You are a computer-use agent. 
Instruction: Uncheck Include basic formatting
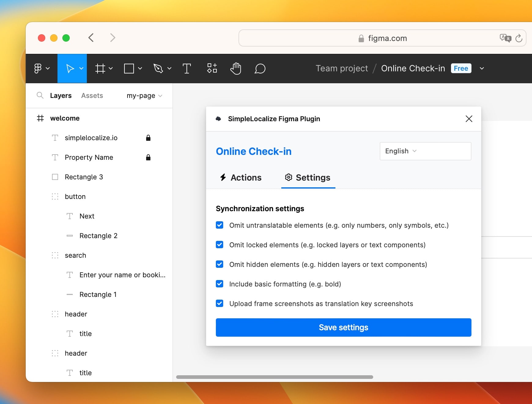point(220,284)
